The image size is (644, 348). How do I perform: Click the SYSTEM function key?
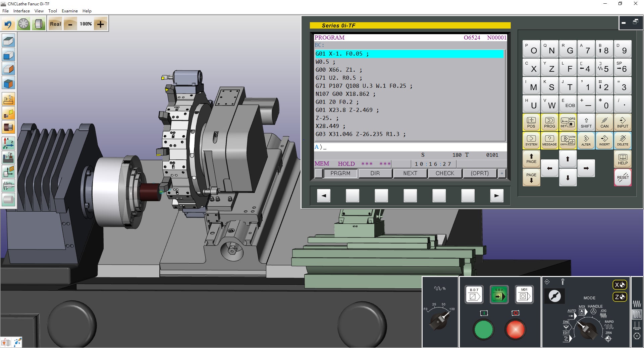[531, 140]
